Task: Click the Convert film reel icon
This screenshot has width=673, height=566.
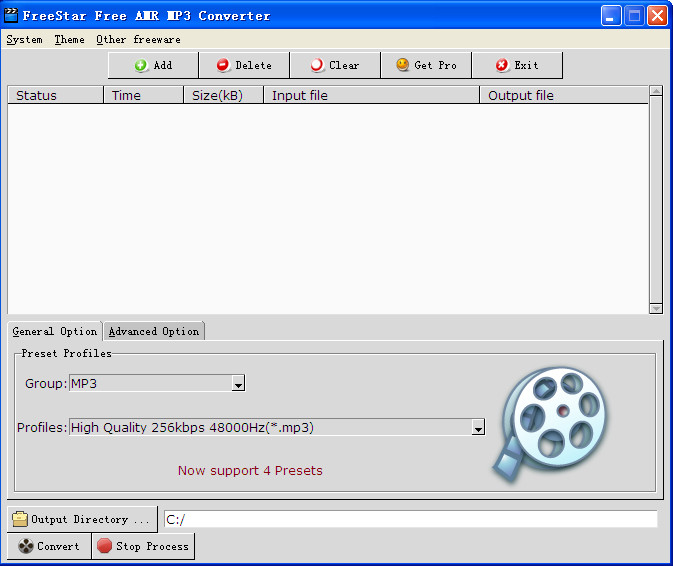Action: (x=26, y=546)
